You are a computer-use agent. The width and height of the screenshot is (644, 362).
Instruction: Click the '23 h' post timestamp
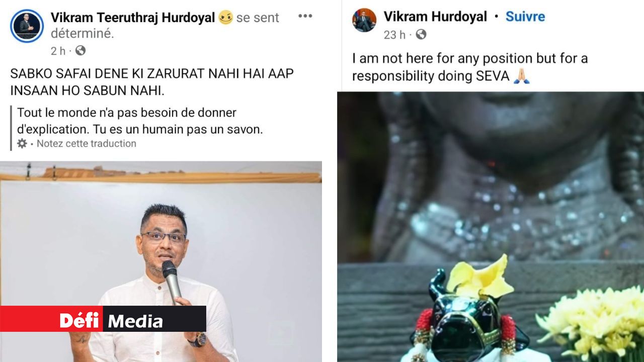tap(394, 35)
